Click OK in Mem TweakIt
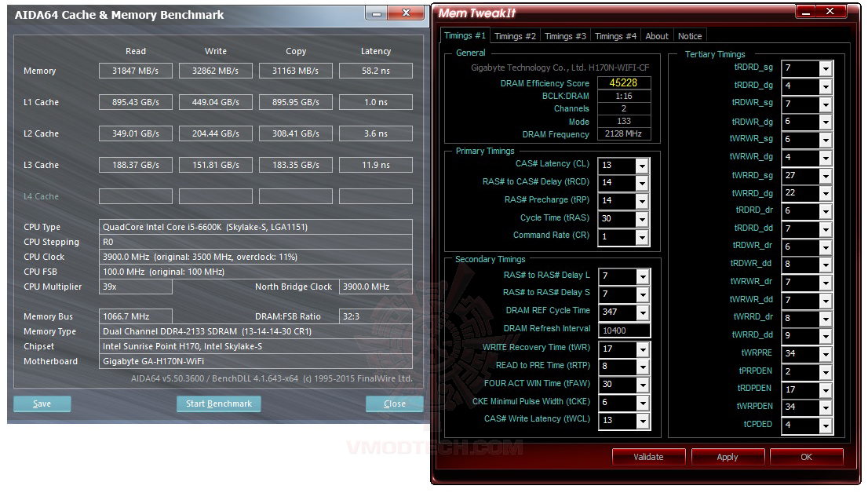Screen dimensions: 868x493 (x=807, y=457)
